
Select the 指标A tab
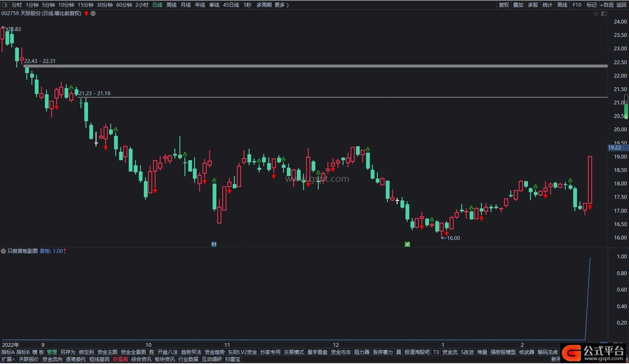point(8,352)
